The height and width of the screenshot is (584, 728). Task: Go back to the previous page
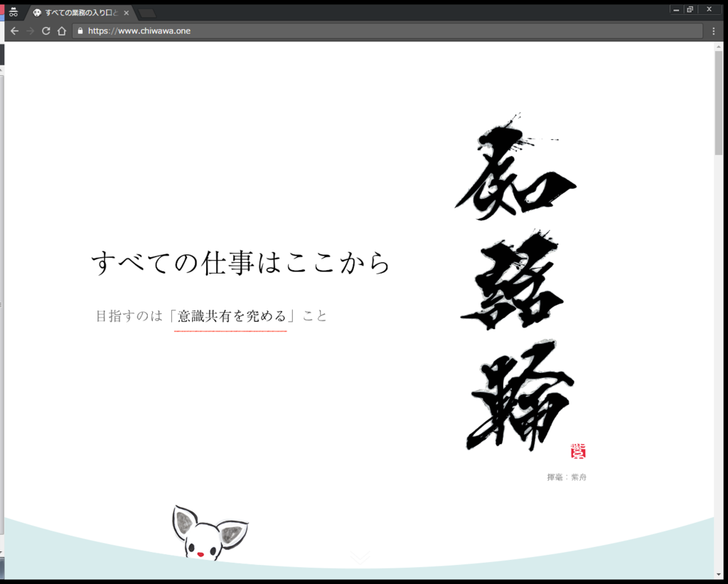point(14,31)
